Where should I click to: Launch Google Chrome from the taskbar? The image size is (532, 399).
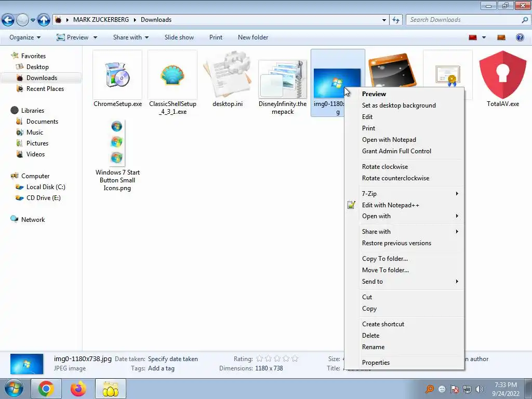click(46, 389)
